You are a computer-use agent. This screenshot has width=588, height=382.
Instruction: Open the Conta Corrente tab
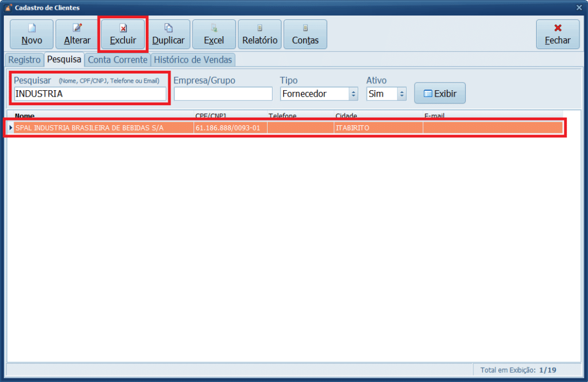click(x=118, y=60)
